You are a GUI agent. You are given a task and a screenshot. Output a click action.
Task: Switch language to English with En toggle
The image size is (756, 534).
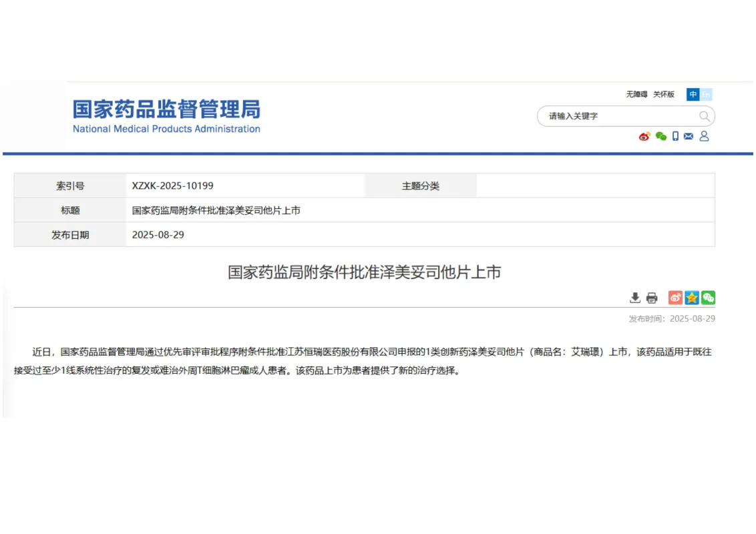705,94
